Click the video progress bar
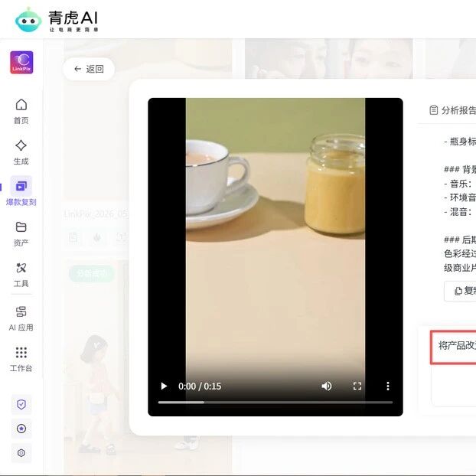The image size is (476, 476). tap(275, 403)
